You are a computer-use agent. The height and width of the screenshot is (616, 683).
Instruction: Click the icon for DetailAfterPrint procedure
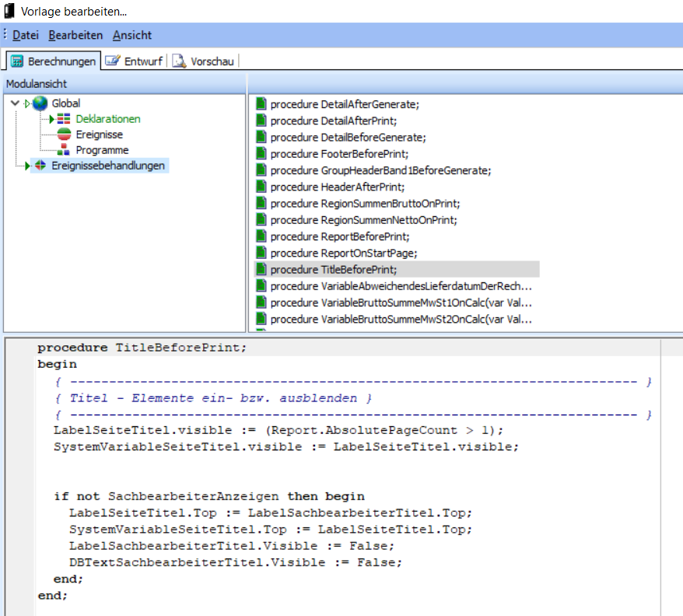[x=261, y=121]
